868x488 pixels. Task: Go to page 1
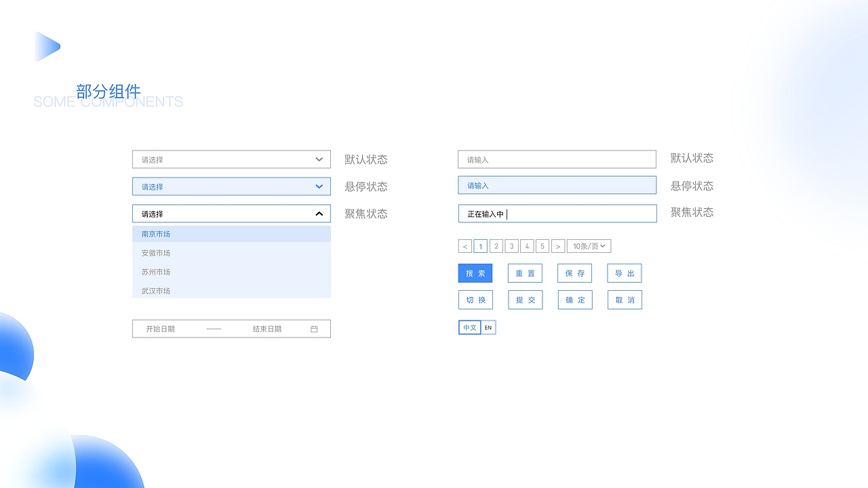(481, 246)
